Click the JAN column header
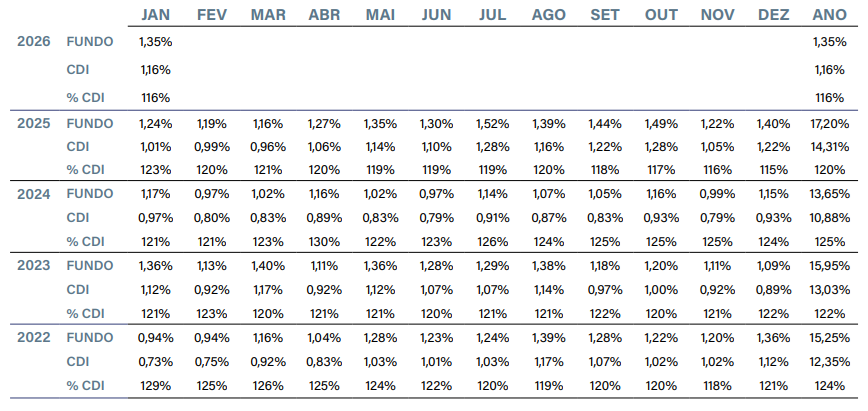Viewport: 868px width, 411px height. point(155,15)
